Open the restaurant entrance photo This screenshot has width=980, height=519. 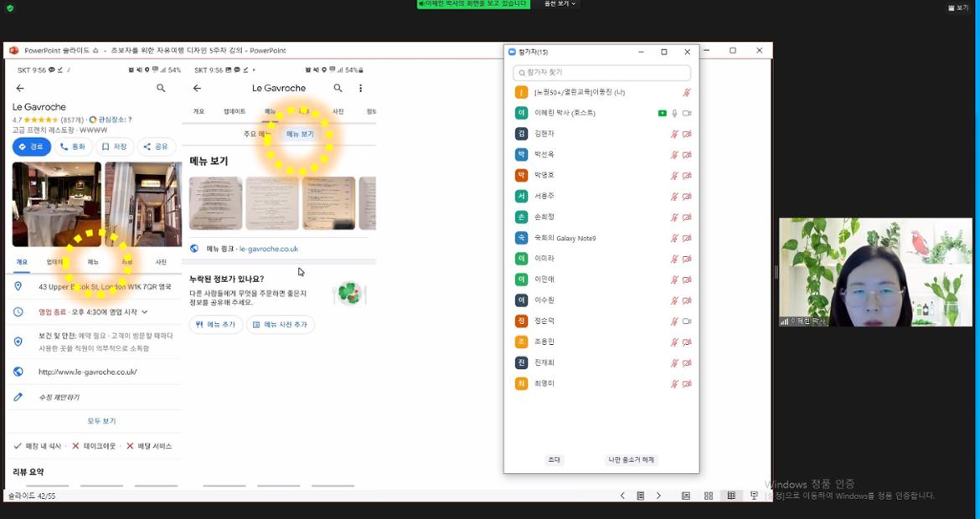click(x=143, y=204)
